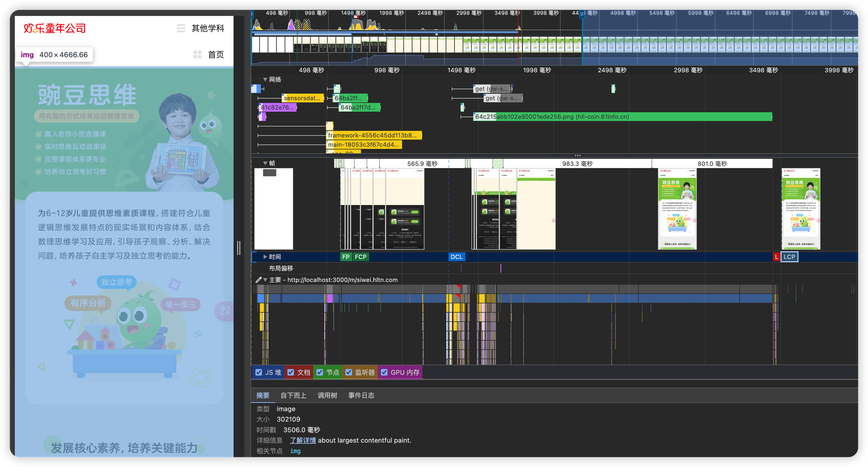This screenshot has height=467, width=868.
Task: Open the 了解详情 link
Action: tap(303, 440)
